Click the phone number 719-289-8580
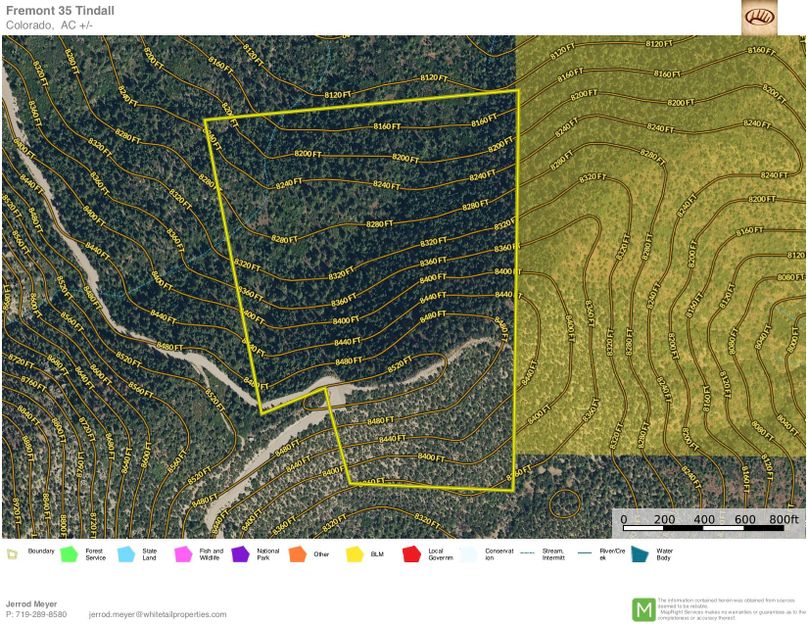The width and height of the screenshot is (808, 624). coord(40,614)
